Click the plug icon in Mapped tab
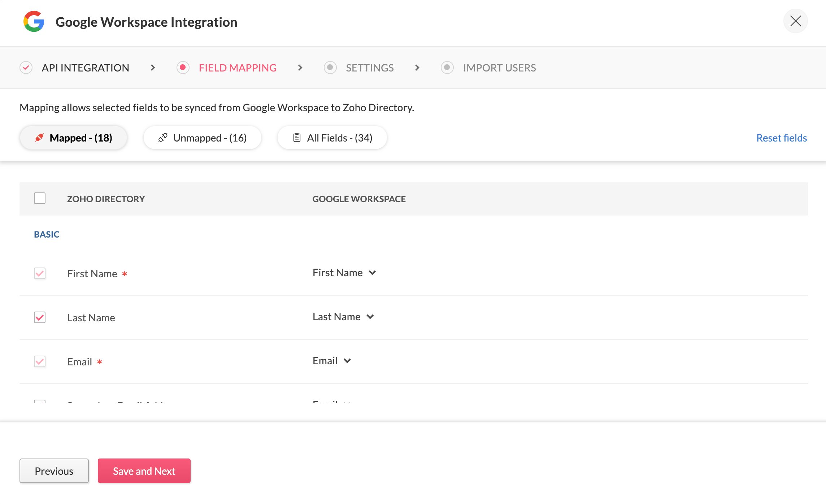Screen dimensions: 826x504 click(39, 138)
